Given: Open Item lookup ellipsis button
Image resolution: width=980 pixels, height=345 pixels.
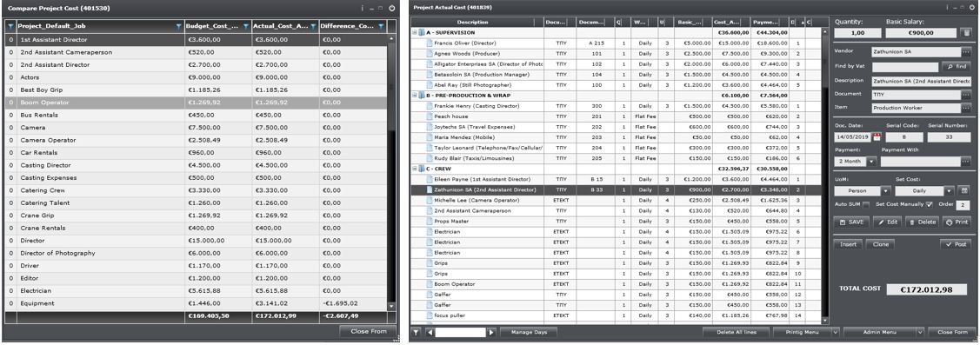Looking at the screenshot, I should (966, 108).
